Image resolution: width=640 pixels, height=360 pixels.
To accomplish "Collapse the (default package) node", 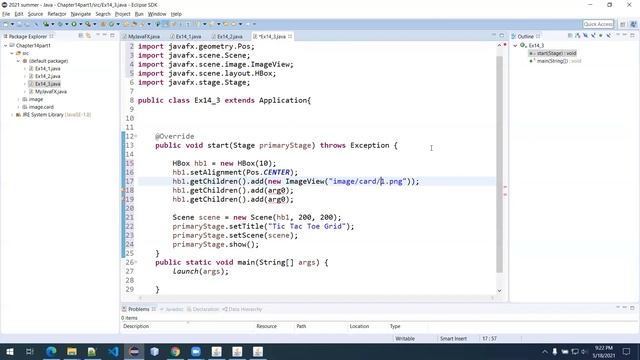I will point(18,61).
